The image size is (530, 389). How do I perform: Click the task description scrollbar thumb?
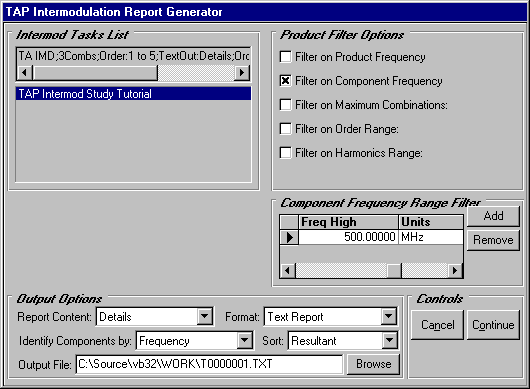[x=95, y=72]
